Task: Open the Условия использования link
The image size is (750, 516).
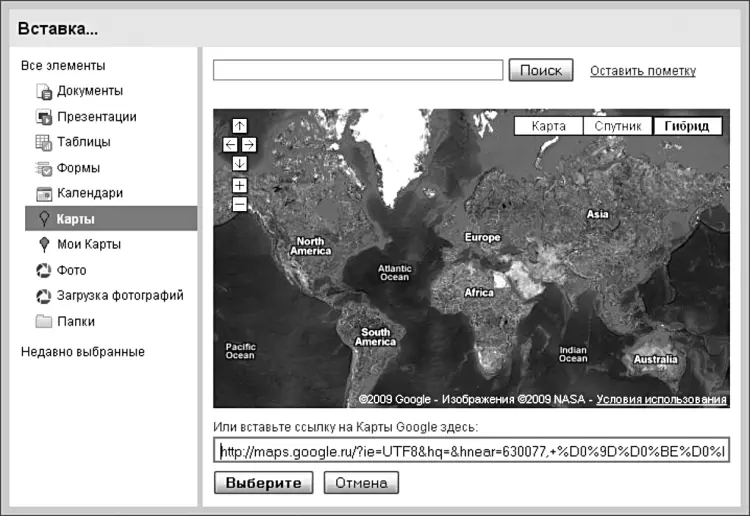Action: 662,400
